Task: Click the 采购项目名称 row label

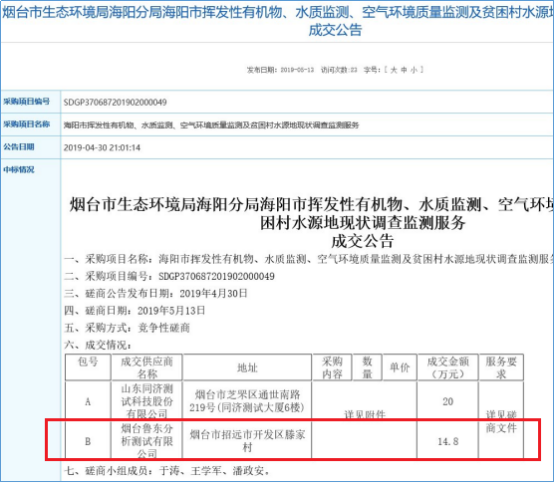Action: pyautogui.click(x=26, y=124)
